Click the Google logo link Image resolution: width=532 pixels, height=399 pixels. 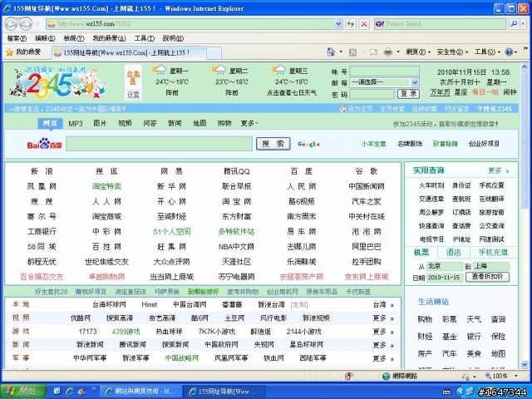coord(308,144)
